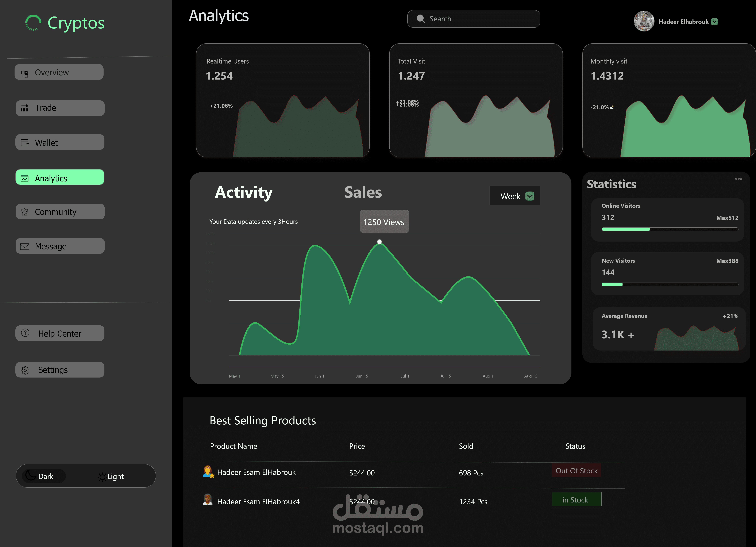Open the Statistics three-dots menu

click(x=738, y=179)
